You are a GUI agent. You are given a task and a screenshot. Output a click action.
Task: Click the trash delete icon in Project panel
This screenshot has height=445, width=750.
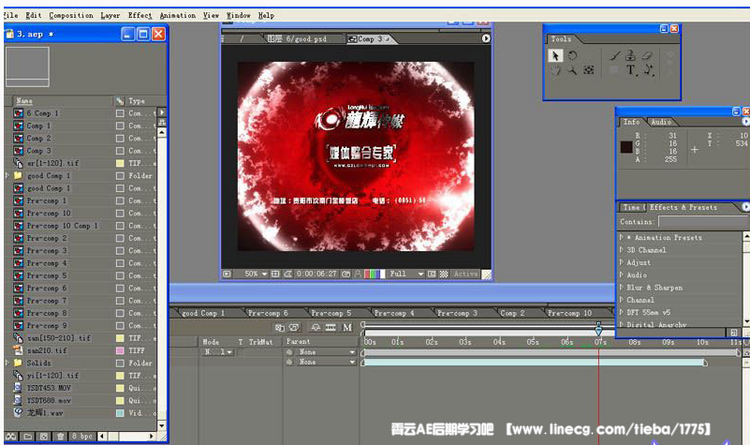(x=60, y=436)
